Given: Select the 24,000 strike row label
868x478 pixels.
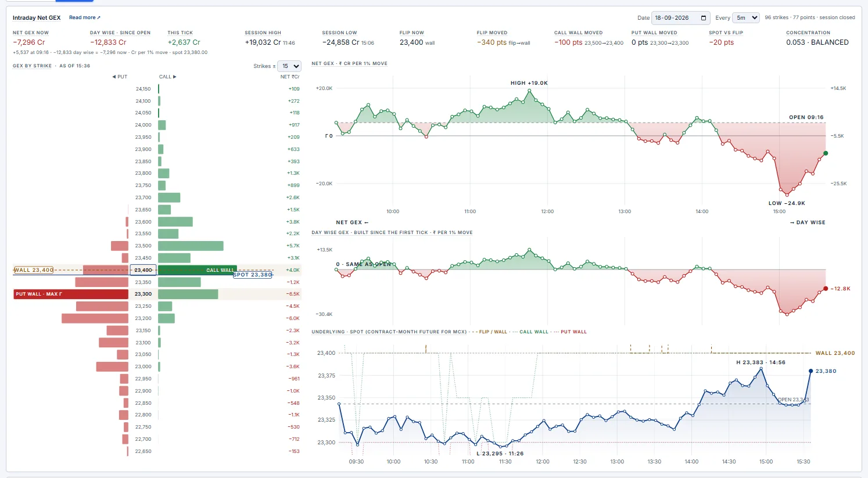Looking at the screenshot, I should (x=143, y=125).
